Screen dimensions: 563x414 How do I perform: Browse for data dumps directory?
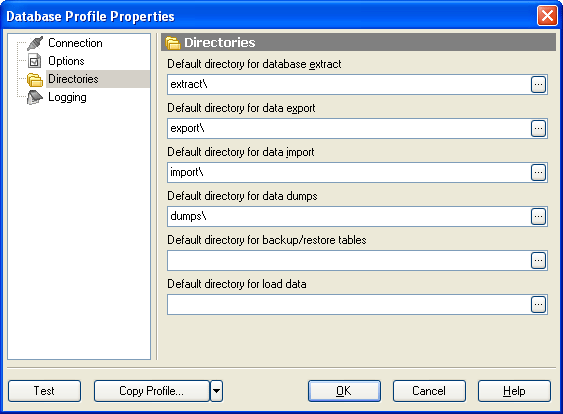click(x=538, y=217)
